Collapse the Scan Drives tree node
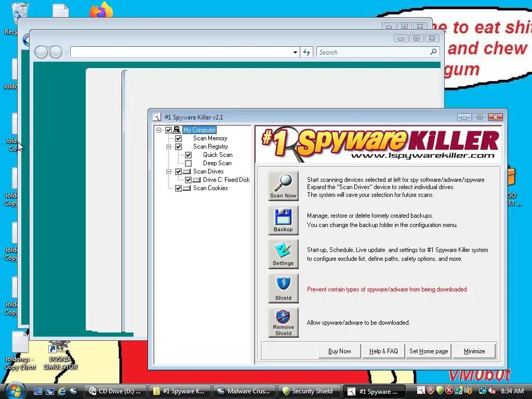 point(168,171)
